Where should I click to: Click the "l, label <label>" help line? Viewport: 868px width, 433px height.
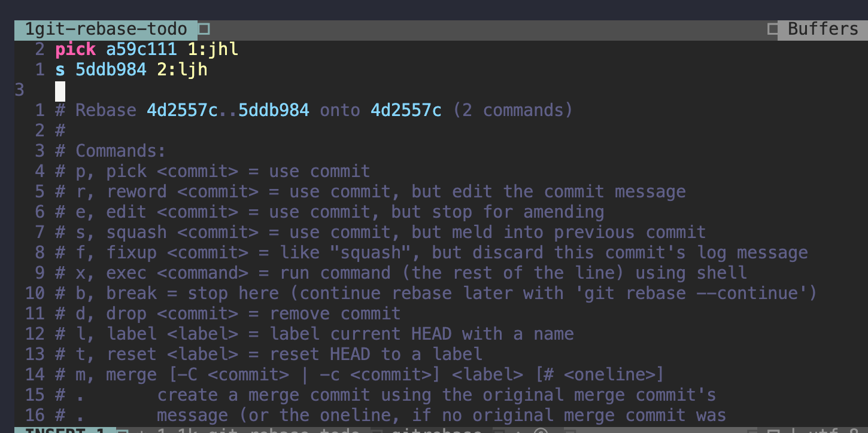[x=314, y=334]
